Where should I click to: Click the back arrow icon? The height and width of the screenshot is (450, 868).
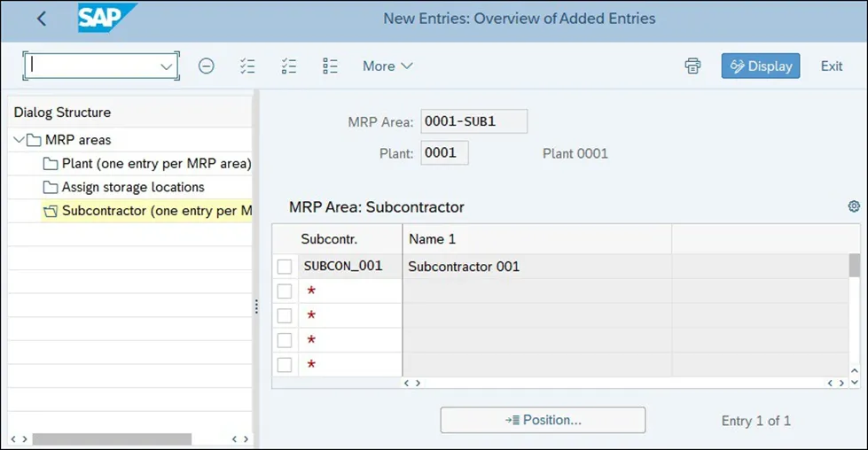(42, 19)
